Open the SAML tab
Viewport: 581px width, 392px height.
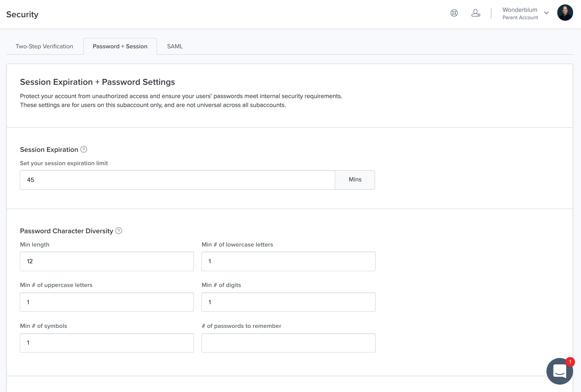[175, 46]
